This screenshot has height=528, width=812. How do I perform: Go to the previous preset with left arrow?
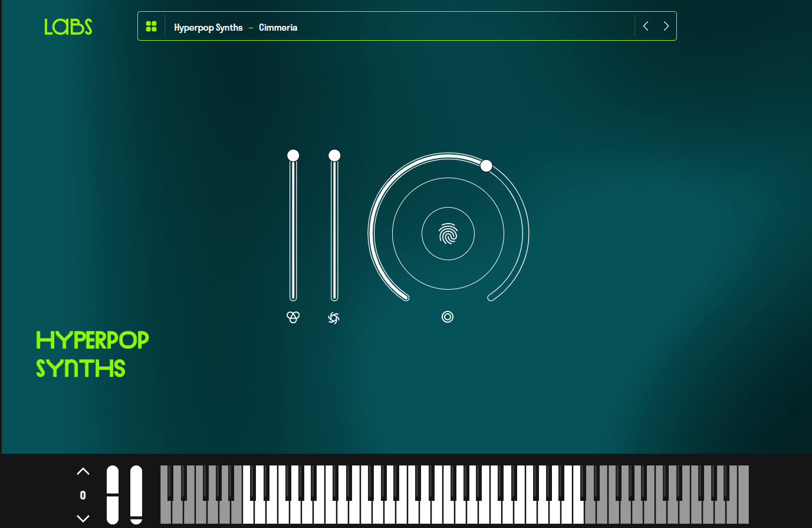646,26
